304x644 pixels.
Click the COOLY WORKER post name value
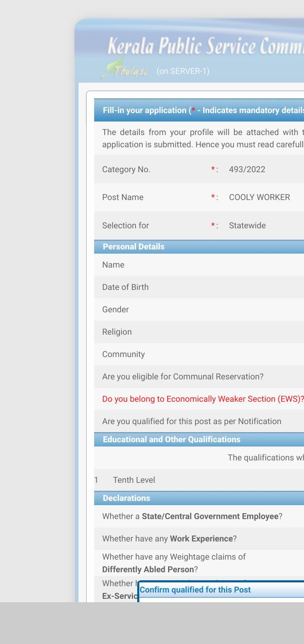259,197
